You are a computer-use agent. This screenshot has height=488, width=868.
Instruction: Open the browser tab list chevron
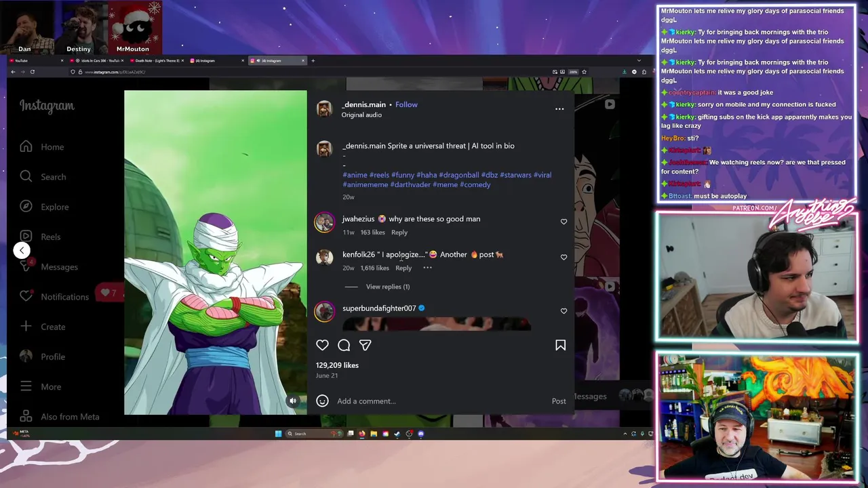(x=638, y=60)
